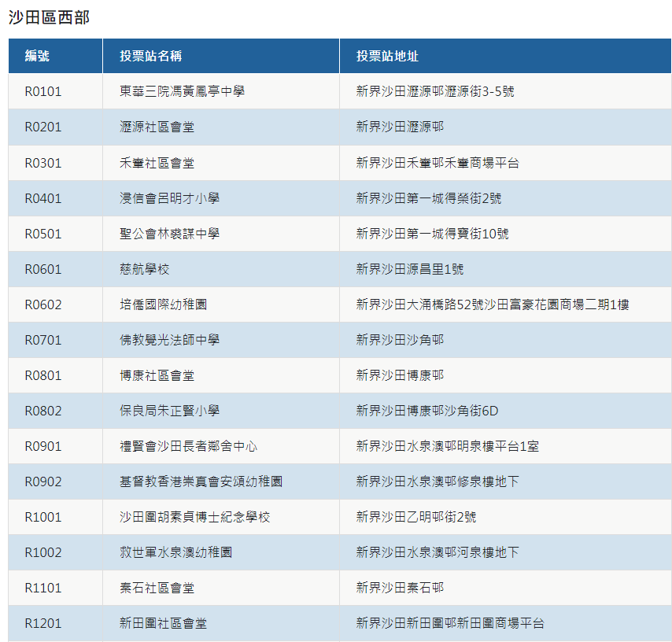The height and width of the screenshot is (642, 672).
Task: Select the 新田圍社區會堂 station name
Action: coord(163,624)
